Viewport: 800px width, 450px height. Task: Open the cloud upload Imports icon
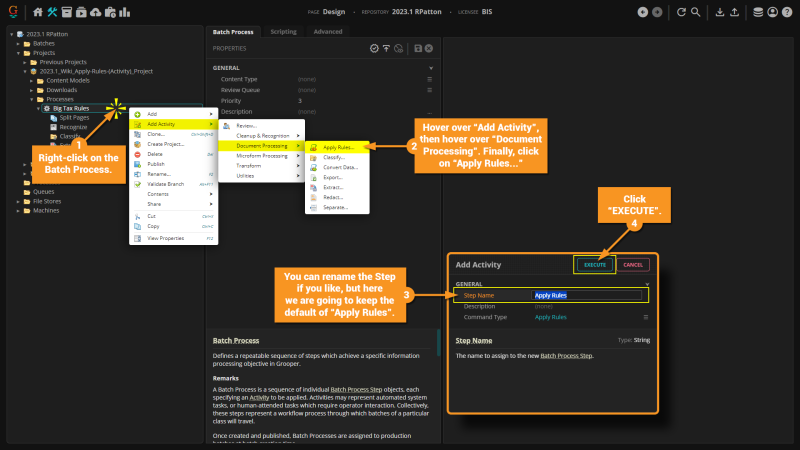tap(95, 12)
